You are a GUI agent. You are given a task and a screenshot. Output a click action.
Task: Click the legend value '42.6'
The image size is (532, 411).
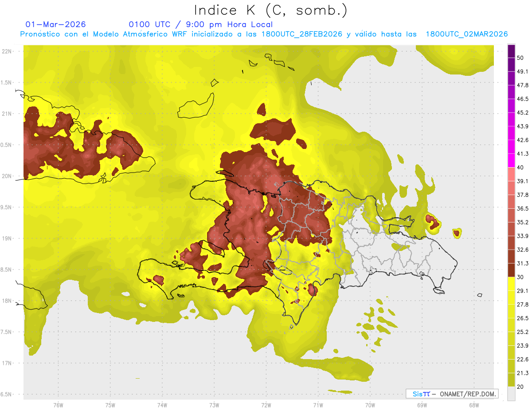coord(523,140)
